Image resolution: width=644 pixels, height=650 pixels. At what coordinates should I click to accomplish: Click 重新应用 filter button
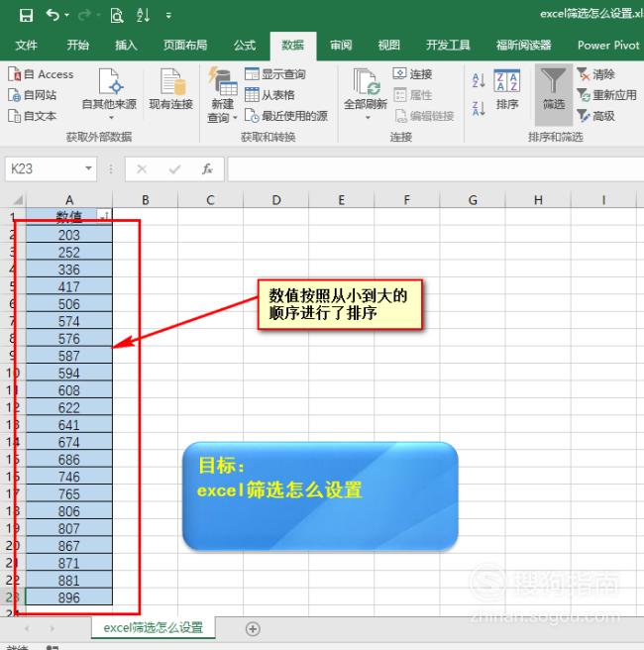point(606,95)
